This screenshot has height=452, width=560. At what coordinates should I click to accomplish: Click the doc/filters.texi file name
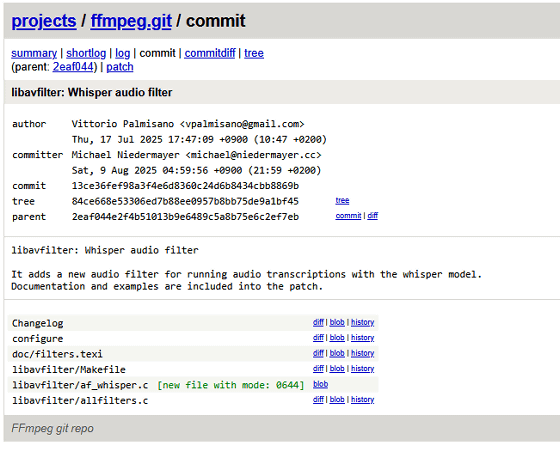tap(57, 354)
